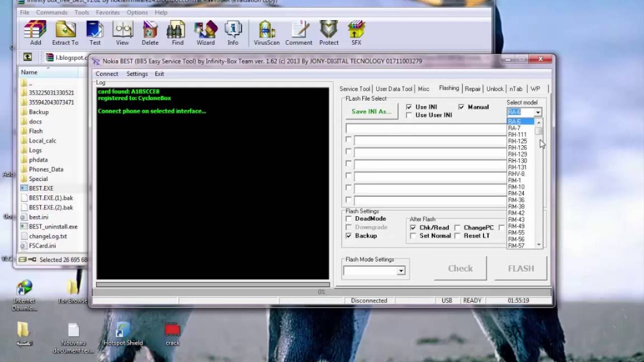Screen dimensions: 644x362
Task: Open the Hotspot Shield desktop shortcut
Action: (x=123, y=334)
